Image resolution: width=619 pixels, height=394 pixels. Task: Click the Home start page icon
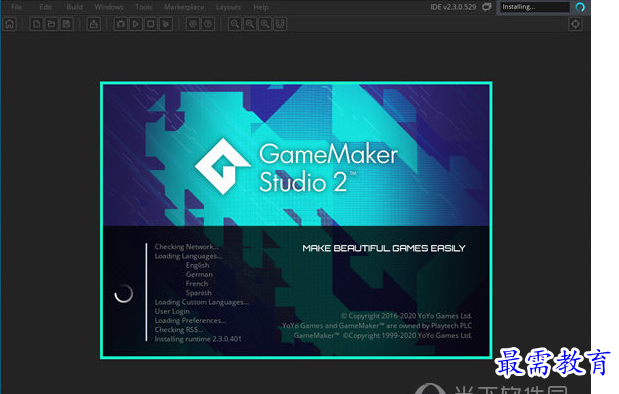click(x=10, y=24)
